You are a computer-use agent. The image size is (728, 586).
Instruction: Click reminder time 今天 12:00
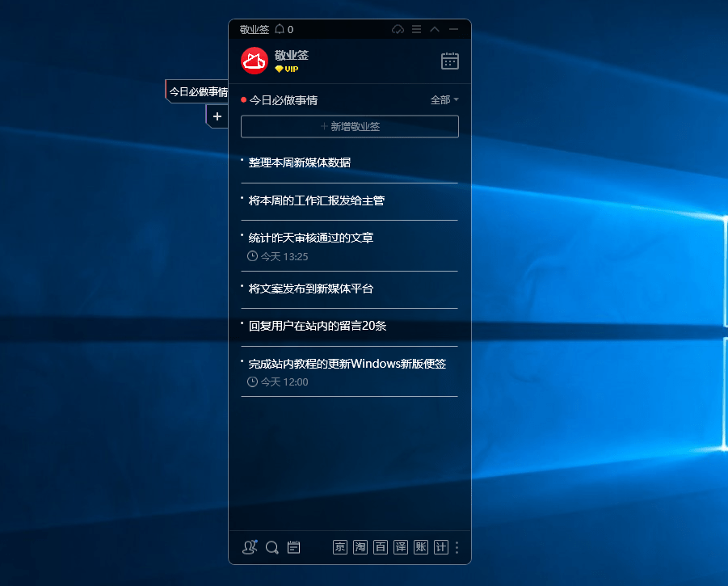pos(278,382)
